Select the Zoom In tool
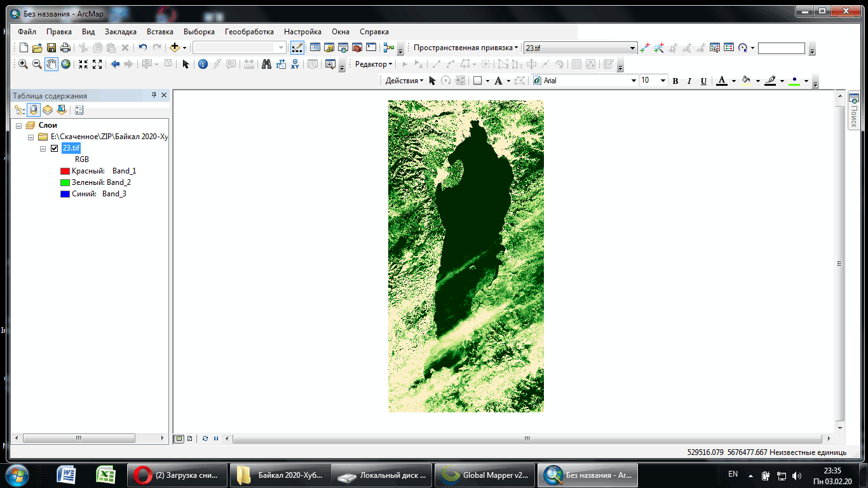Screen dimensions: 868x488 tap(23, 64)
